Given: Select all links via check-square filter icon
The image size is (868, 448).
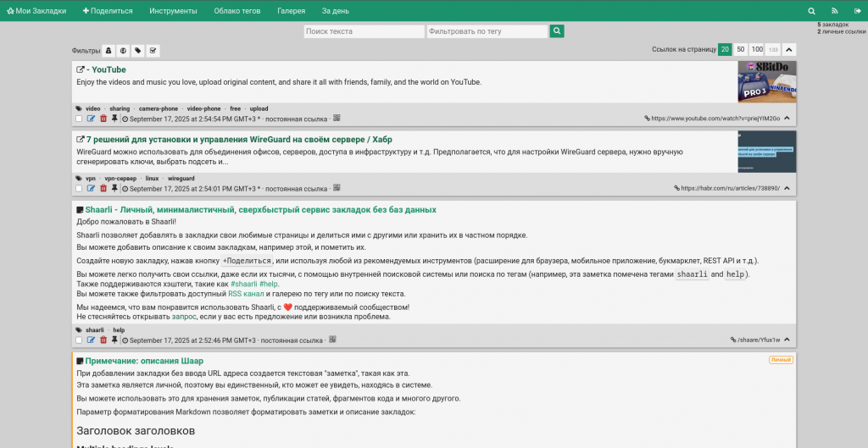Looking at the screenshot, I should [x=153, y=51].
